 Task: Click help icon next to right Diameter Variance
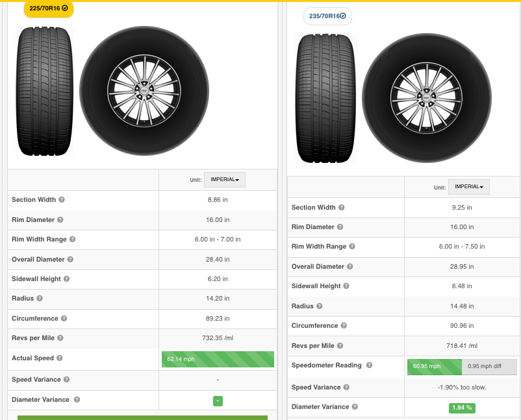355,407
